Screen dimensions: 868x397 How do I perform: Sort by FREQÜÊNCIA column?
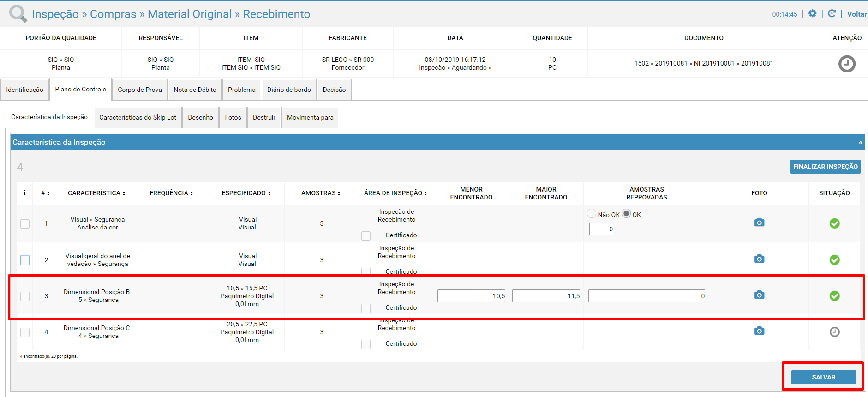point(171,193)
